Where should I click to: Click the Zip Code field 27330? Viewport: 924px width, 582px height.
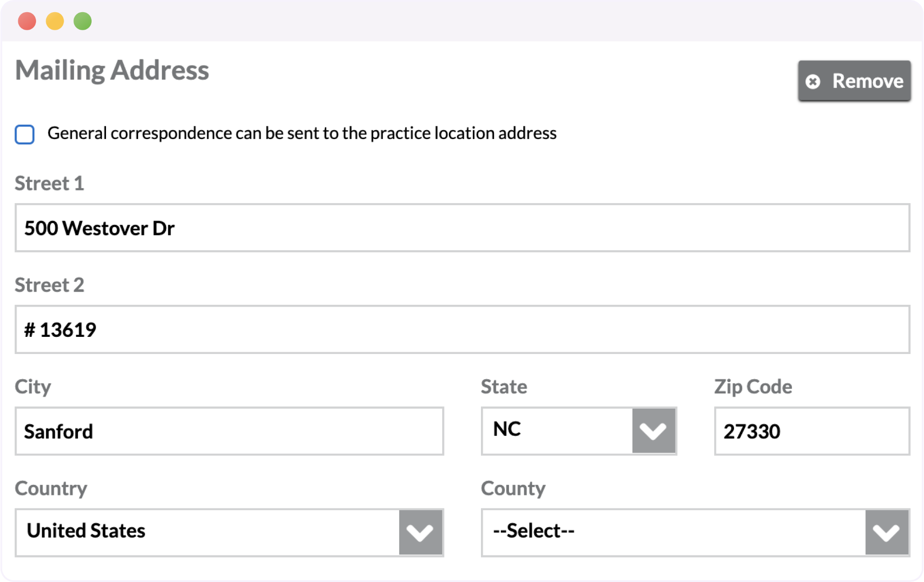(x=812, y=431)
